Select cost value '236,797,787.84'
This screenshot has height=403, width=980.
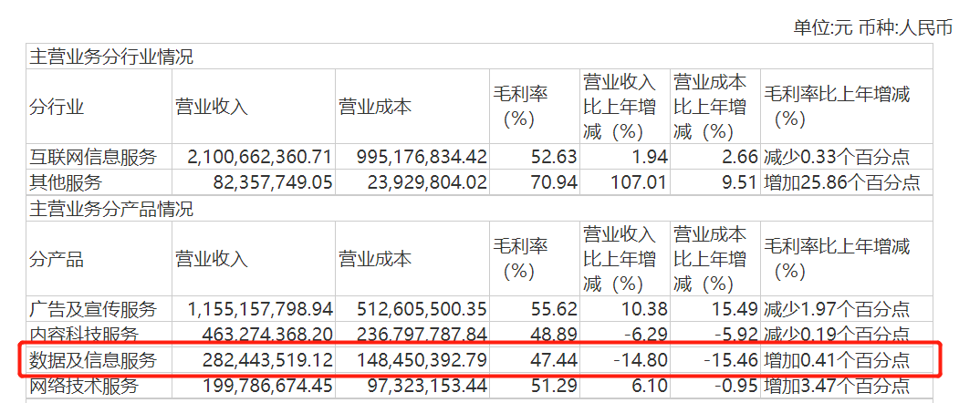[x=422, y=335]
